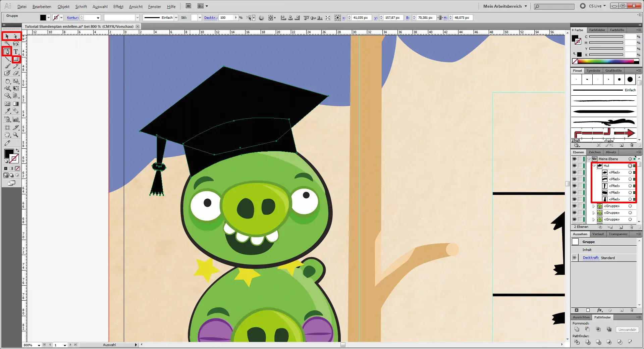Screen dimensions: 644x349
Task: Toggle lock box for Hut layer
Action: point(580,166)
